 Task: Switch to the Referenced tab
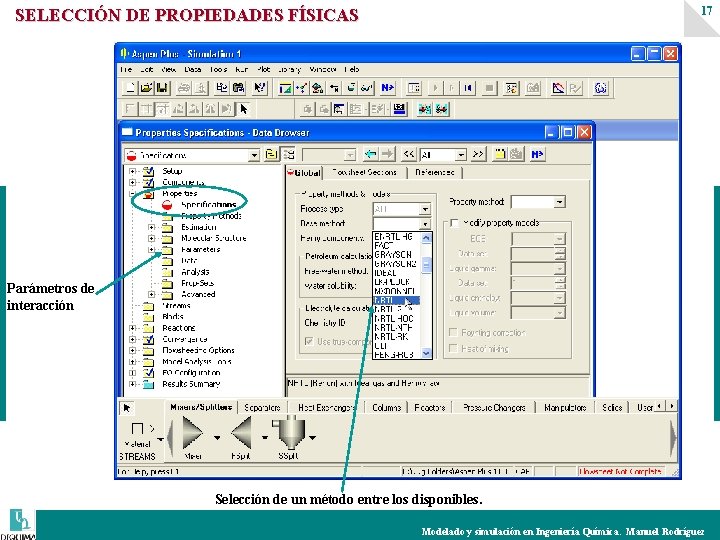[x=434, y=172]
